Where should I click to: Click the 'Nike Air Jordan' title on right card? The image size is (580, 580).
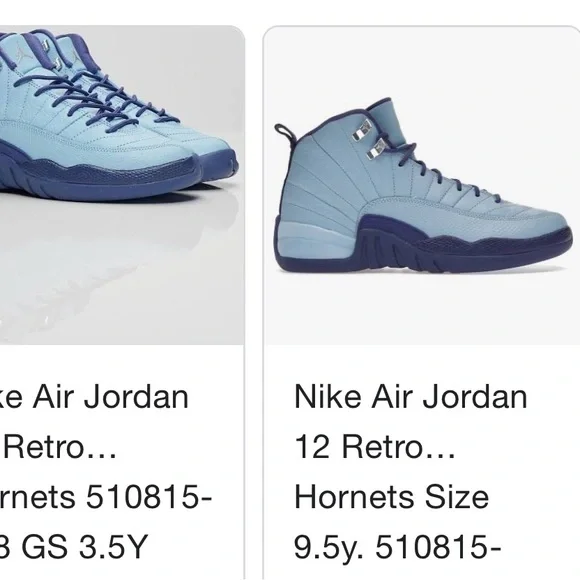click(411, 397)
